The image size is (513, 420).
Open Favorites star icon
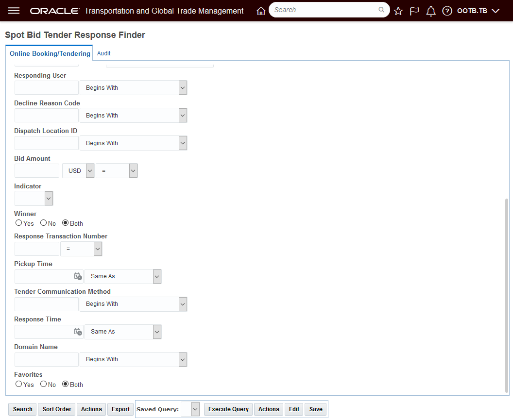click(398, 11)
